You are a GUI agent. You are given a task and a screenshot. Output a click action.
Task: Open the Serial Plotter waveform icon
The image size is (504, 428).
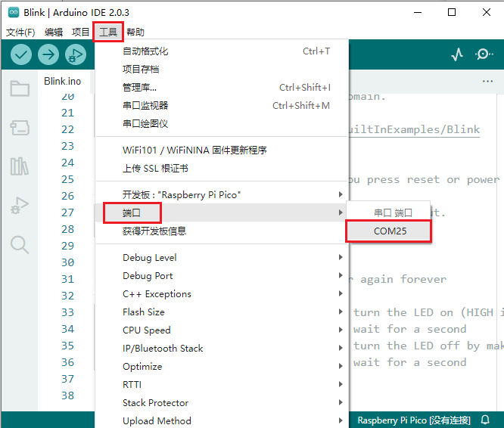click(x=457, y=54)
